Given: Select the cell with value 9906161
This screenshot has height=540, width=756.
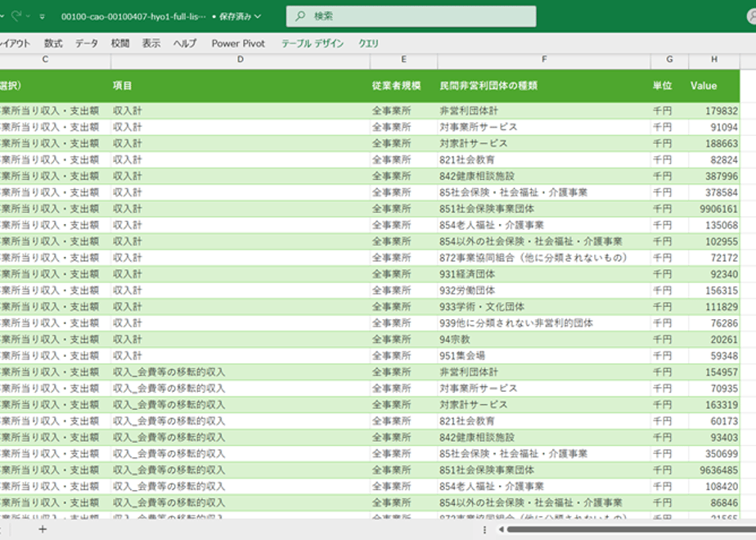Looking at the screenshot, I should coord(714,209).
